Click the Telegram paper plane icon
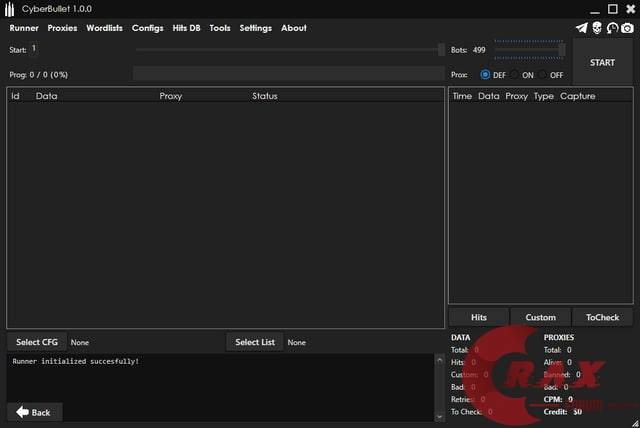This screenshot has width=640, height=428. (582, 28)
